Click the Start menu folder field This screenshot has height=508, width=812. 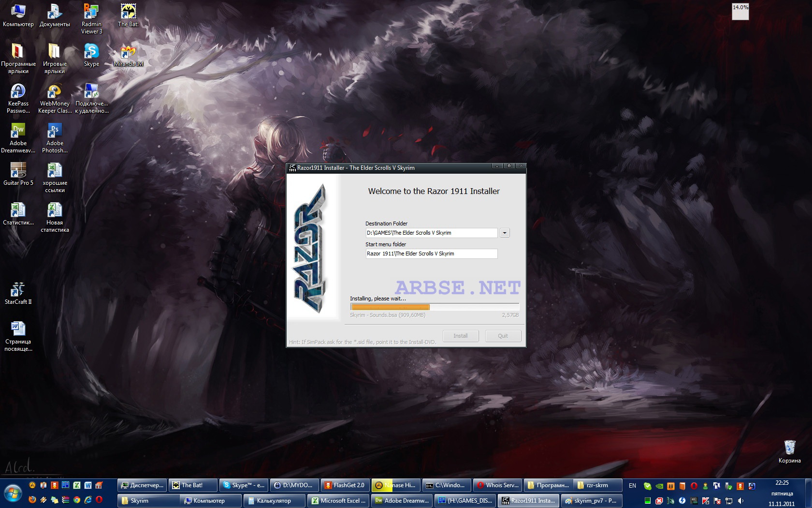(x=431, y=254)
